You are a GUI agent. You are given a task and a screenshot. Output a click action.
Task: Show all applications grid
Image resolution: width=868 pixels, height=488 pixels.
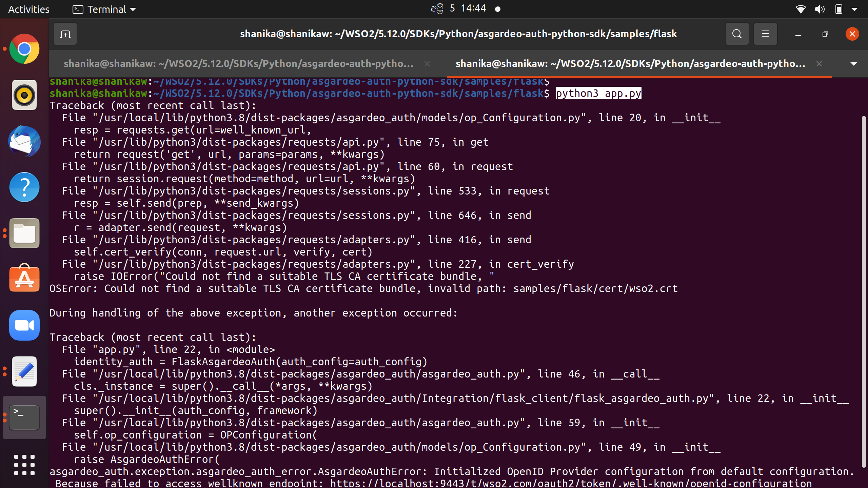[24, 465]
